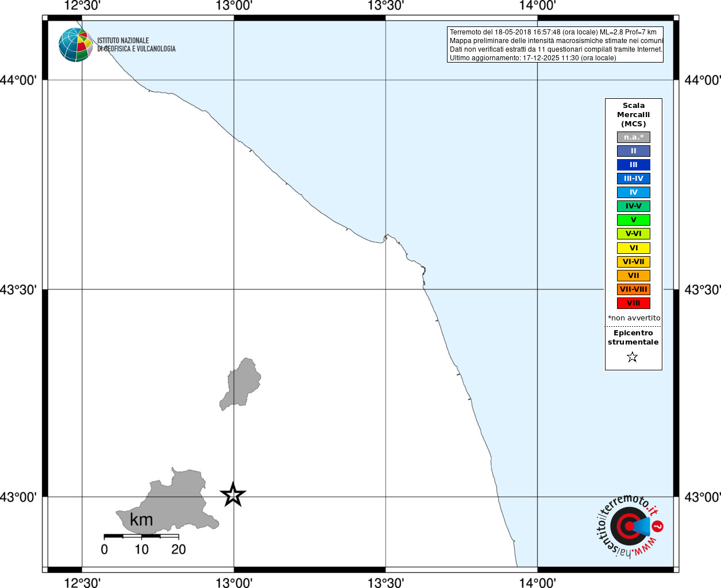Click the haisentitoilterremoto.it logo

629,526
